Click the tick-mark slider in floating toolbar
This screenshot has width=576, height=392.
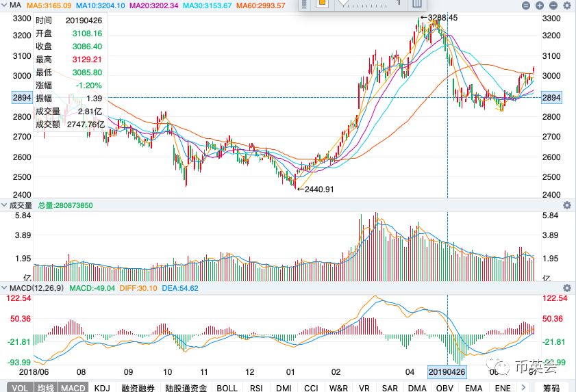364,4
